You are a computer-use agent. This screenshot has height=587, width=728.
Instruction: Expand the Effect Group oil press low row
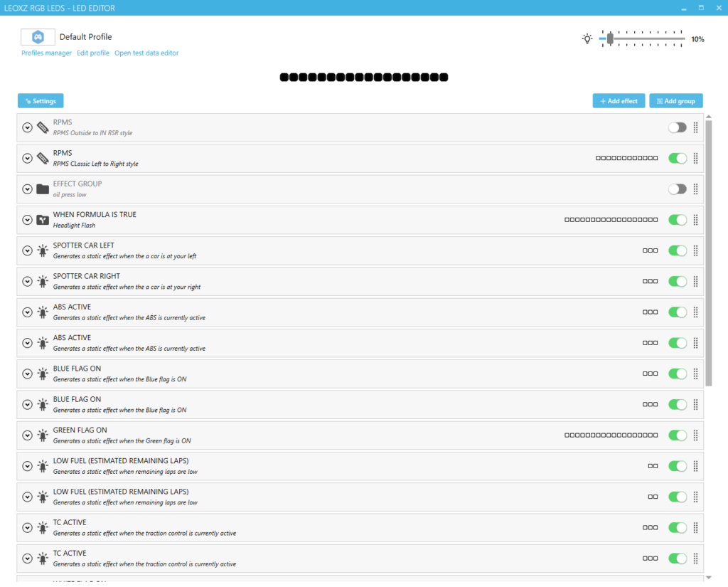(27, 189)
